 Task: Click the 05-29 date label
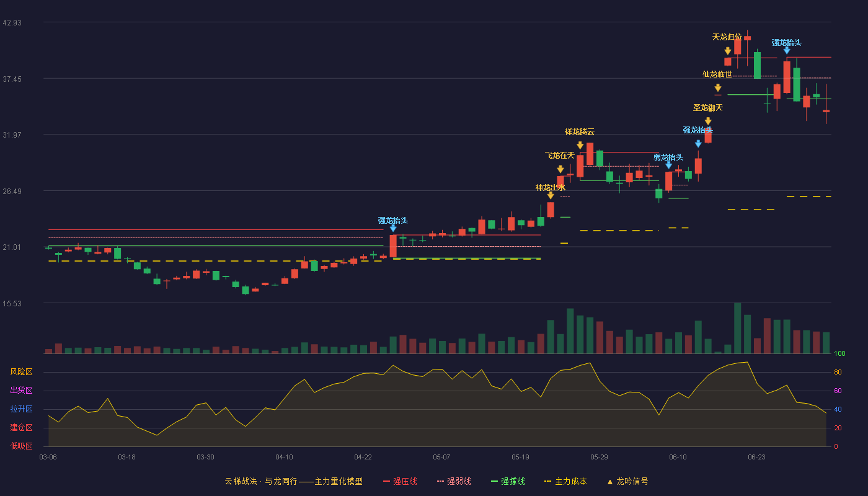tap(599, 457)
